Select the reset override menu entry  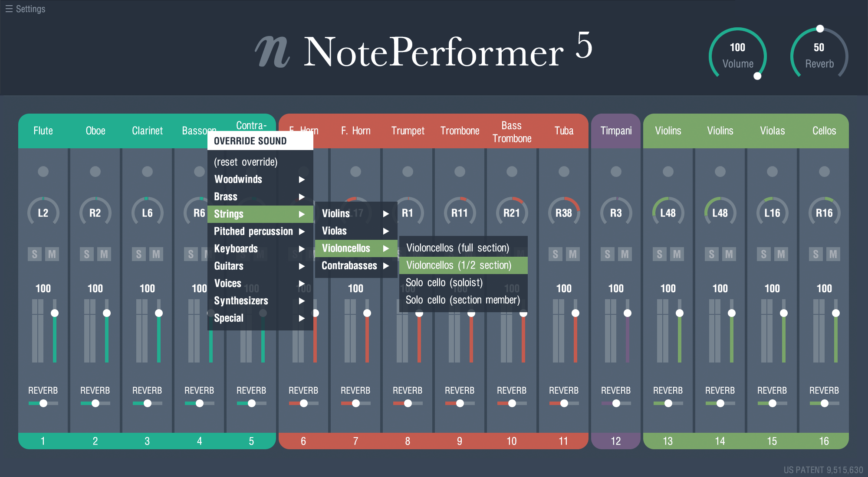coord(260,162)
